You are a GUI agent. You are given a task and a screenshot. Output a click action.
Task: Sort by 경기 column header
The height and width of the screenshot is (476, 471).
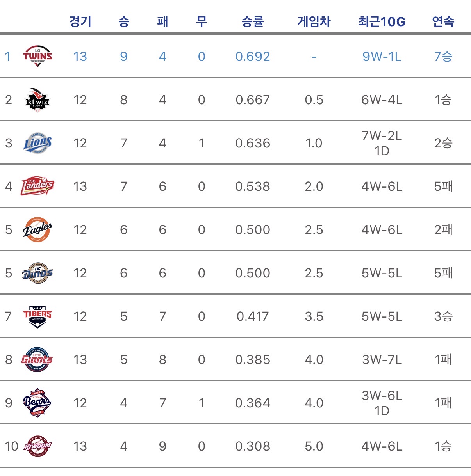pyautogui.click(x=80, y=21)
